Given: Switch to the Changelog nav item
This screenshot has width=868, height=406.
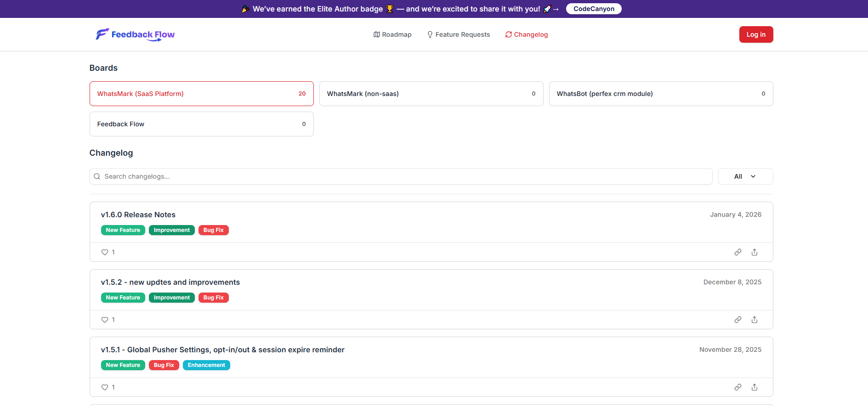Looking at the screenshot, I should [x=526, y=34].
